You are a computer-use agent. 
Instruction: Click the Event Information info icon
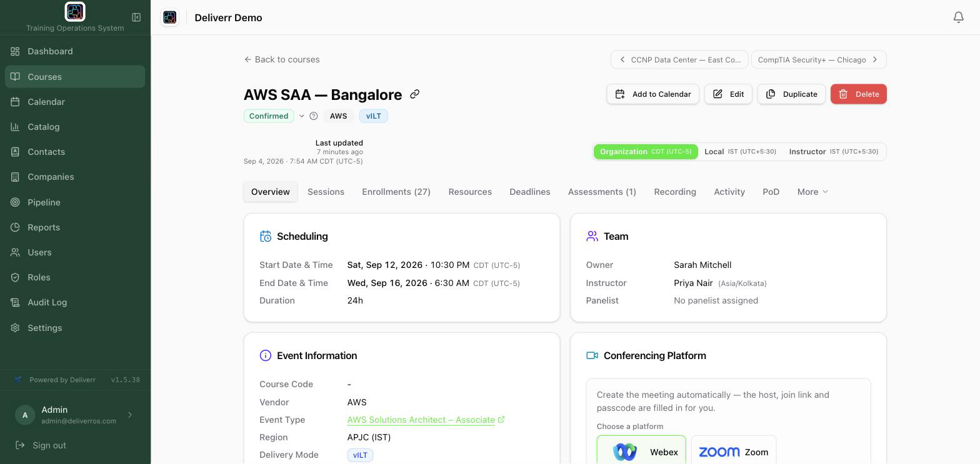pos(266,355)
